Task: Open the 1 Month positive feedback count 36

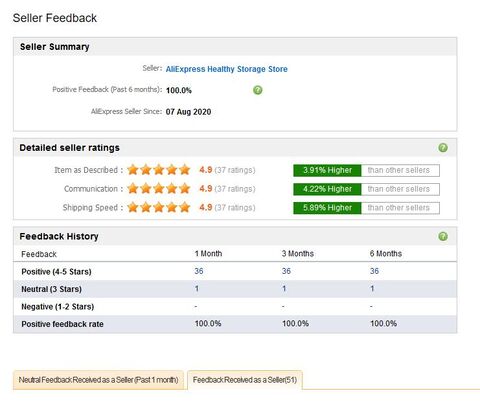Action: tap(199, 271)
